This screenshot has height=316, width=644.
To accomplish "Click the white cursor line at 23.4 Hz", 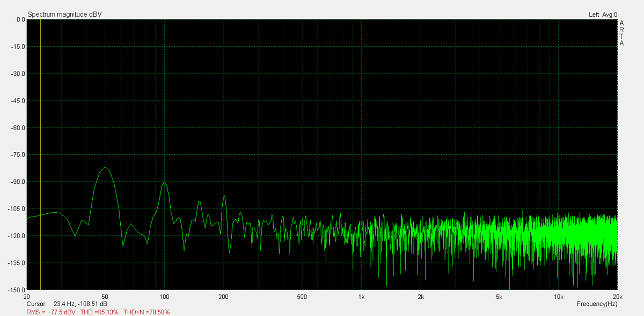I will [x=41, y=154].
